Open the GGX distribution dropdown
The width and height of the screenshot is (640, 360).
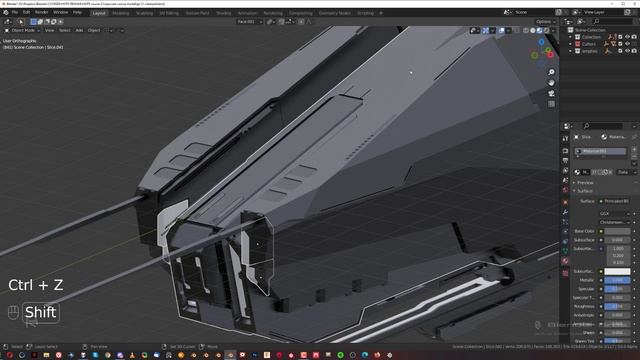click(x=614, y=213)
